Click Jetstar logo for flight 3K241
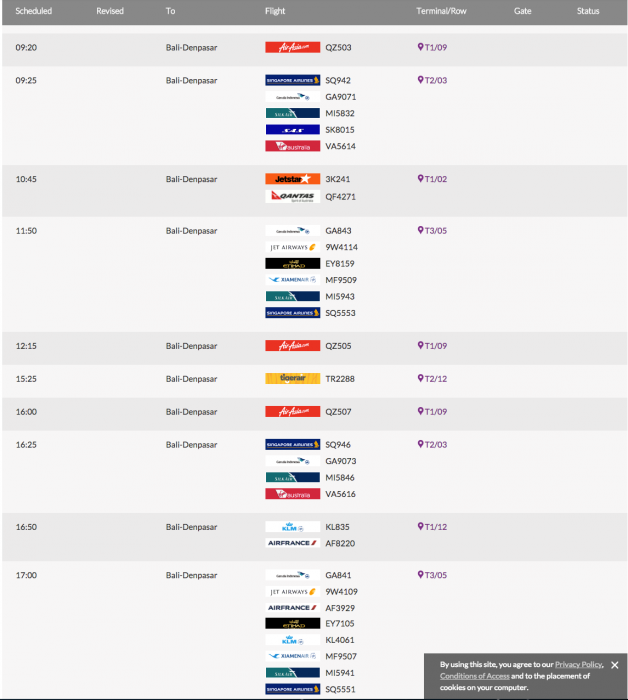628x700 pixels. point(292,179)
